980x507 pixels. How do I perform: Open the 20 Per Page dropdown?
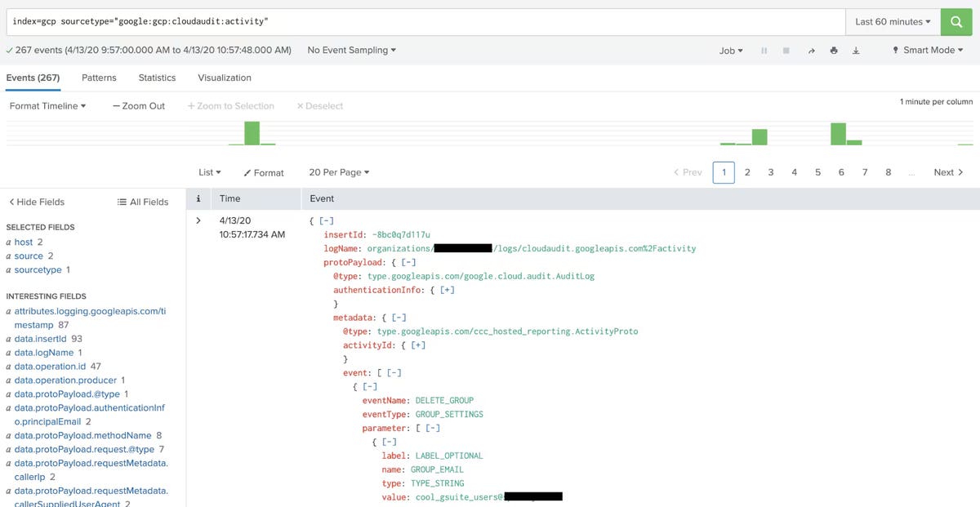[x=339, y=172]
